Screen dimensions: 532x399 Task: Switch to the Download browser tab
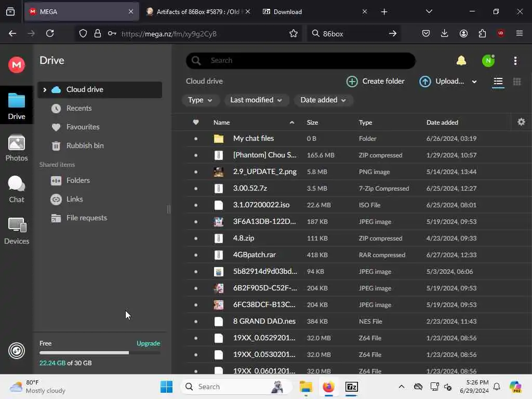point(314,11)
